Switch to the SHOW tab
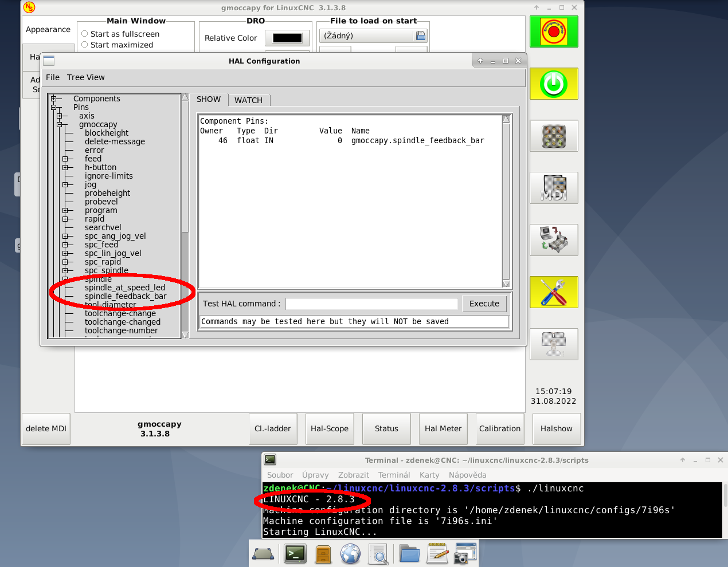This screenshot has width=728, height=567. 209,99
